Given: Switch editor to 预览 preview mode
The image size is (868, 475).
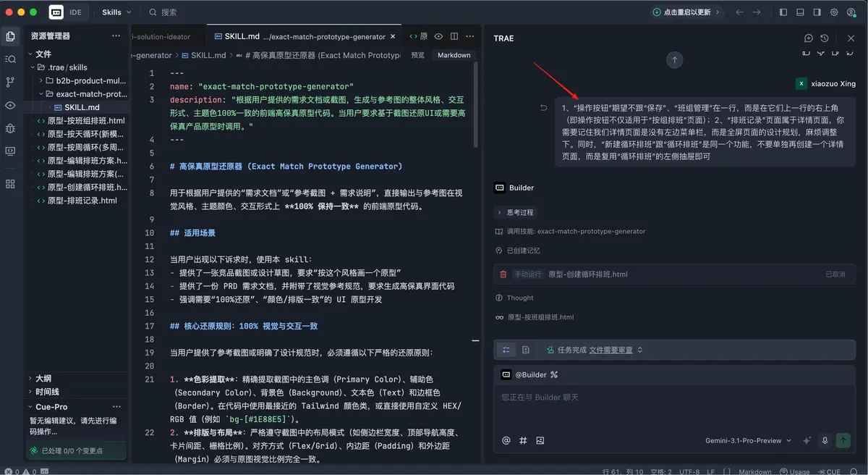Looking at the screenshot, I should [417, 55].
